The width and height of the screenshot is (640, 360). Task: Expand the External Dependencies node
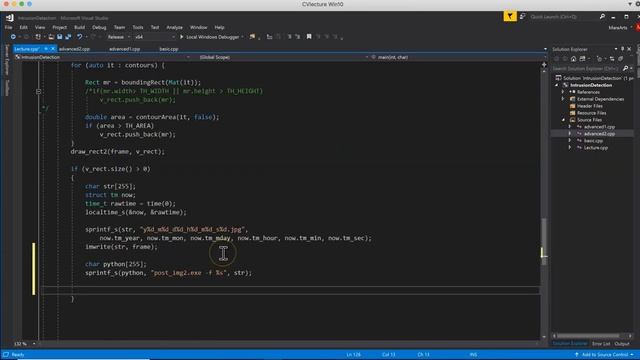(563, 99)
